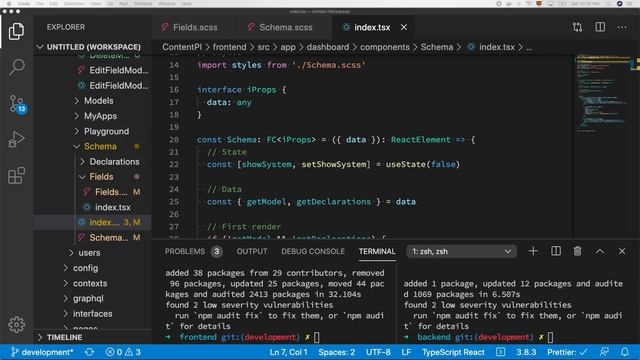Screen dimensions: 640x360
Task: Kill the terminal with trash icon
Action: point(578,251)
